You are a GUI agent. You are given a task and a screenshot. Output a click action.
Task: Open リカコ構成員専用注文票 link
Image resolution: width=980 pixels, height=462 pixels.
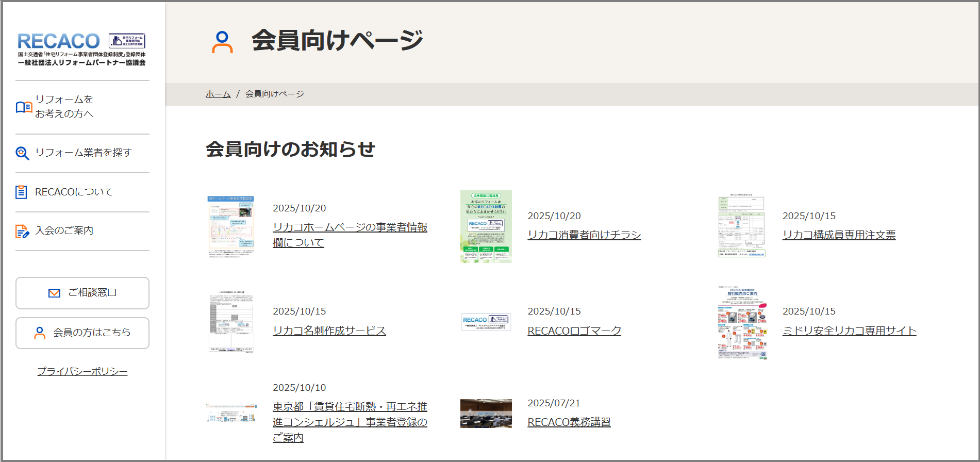(x=839, y=235)
